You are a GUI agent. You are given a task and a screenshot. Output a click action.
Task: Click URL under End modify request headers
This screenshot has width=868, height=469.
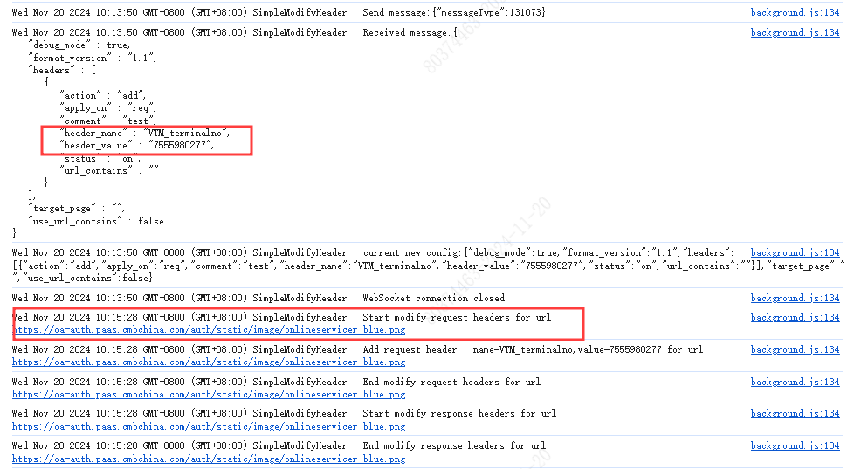pyautogui.click(x=208, y=394)
